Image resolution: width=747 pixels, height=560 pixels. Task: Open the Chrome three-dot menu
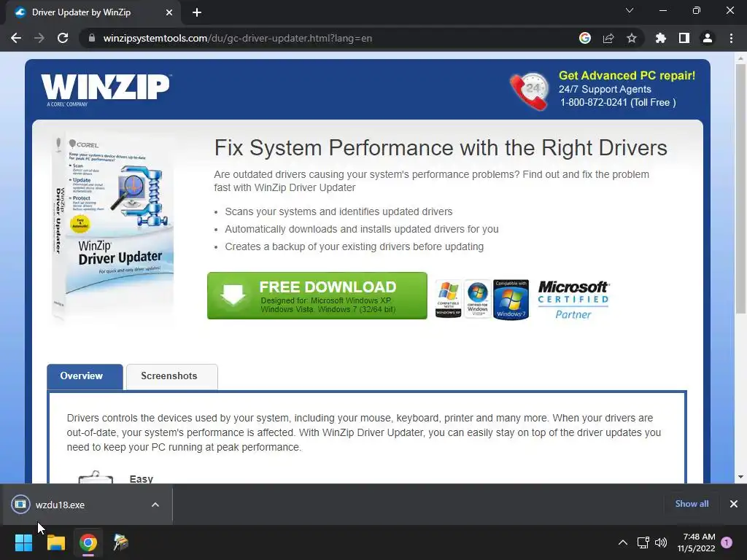coord(731,38)
